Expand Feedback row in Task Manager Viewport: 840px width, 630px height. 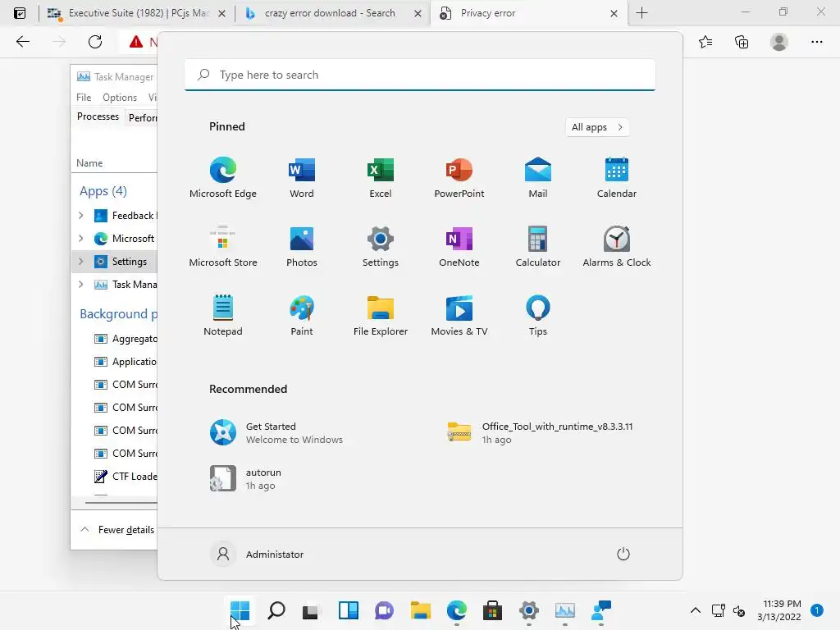[81, 216]
